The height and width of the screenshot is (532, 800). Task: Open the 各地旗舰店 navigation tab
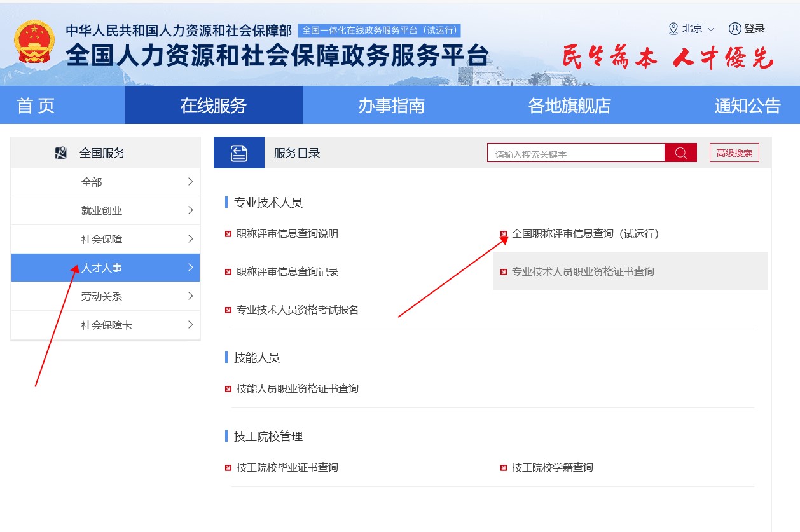(x=569, y=106)
